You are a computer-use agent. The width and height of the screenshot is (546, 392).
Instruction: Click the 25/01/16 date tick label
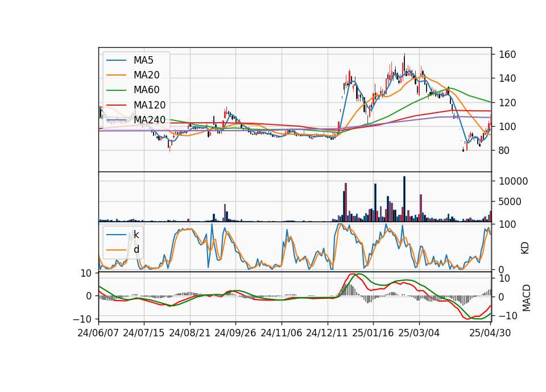click(373, 333)
